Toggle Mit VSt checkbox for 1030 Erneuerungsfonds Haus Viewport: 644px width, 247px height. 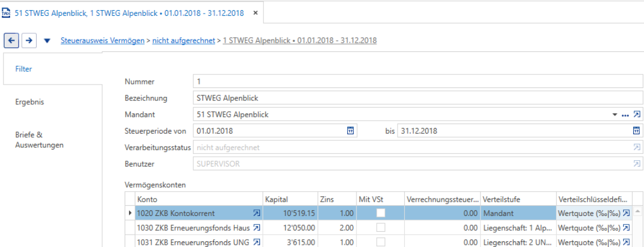pos(381,228)
